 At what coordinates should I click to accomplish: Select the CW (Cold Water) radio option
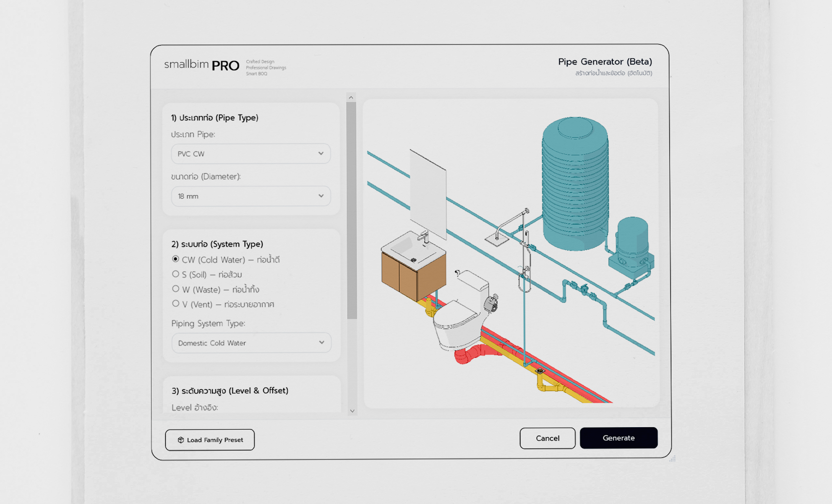(x=176, y=259)
